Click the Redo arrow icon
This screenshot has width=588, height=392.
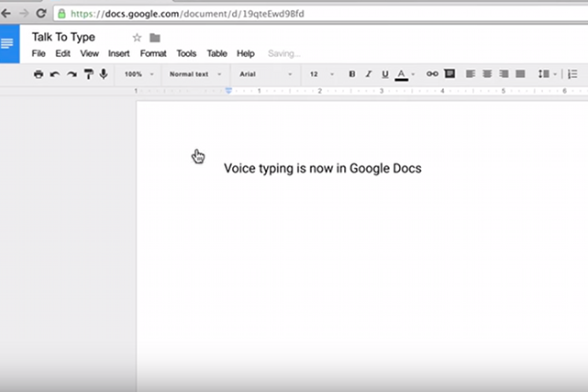coord(72,74)
